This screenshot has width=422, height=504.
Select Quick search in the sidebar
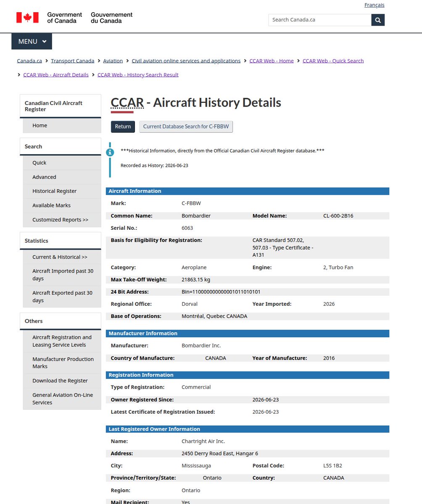tap(62, 163)
